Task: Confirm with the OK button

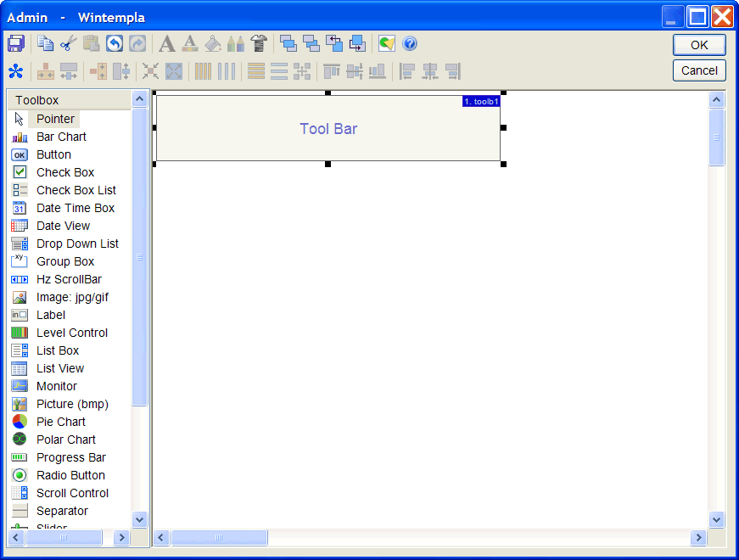Action: (x=699, y=45)
